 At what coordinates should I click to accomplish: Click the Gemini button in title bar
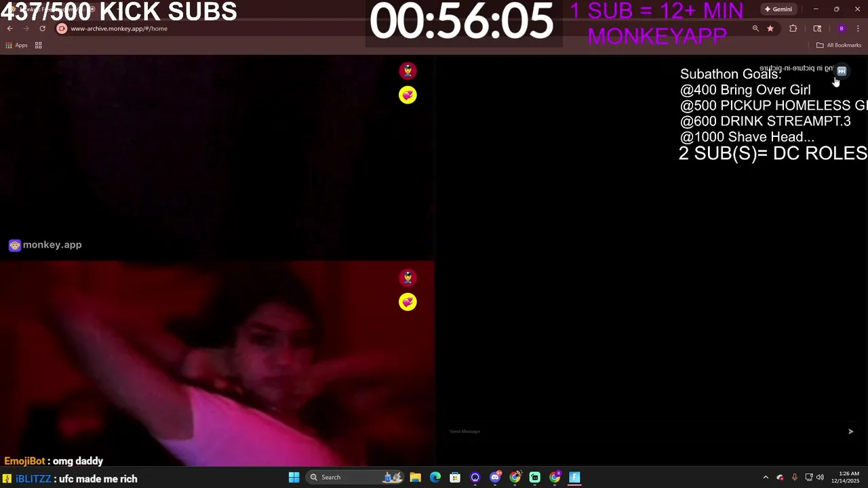tap(778, 9)
